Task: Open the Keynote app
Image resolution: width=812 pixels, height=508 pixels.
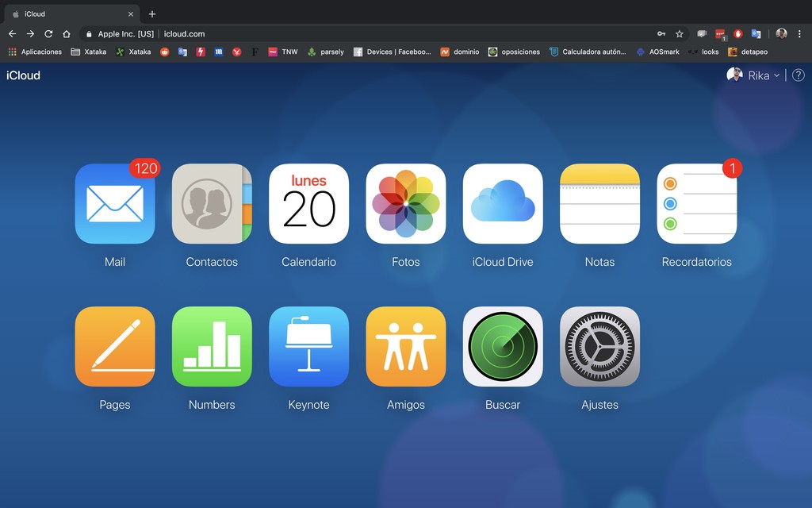Action: click(308, 347)
